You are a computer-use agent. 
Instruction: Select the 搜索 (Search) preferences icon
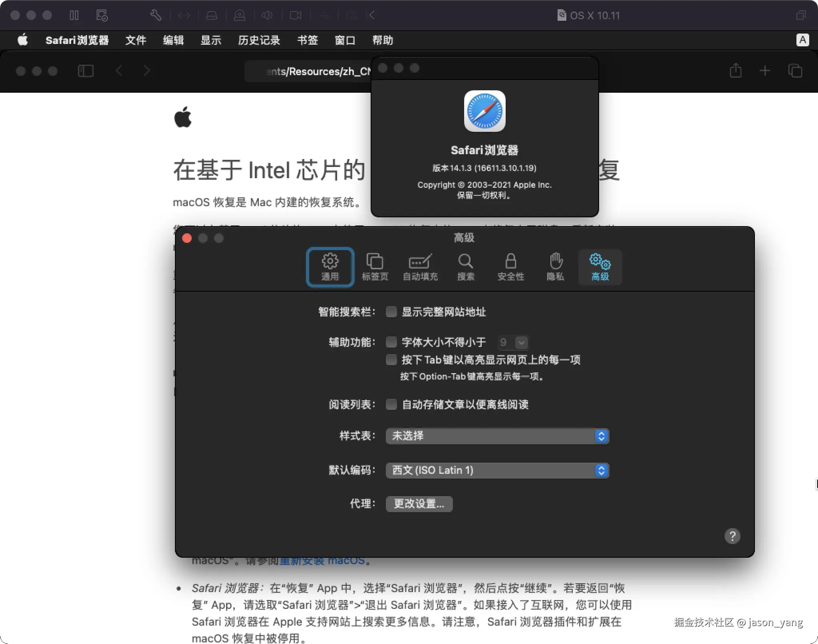465,266
